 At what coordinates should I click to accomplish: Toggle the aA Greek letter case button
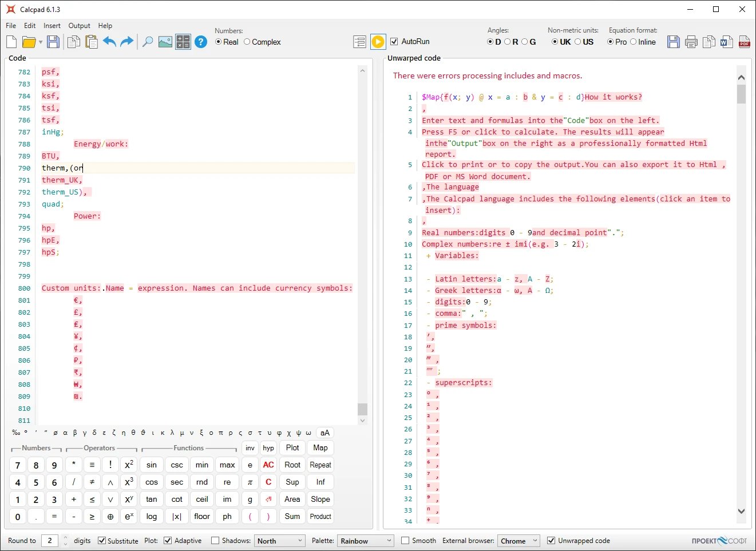coord(325,433)
